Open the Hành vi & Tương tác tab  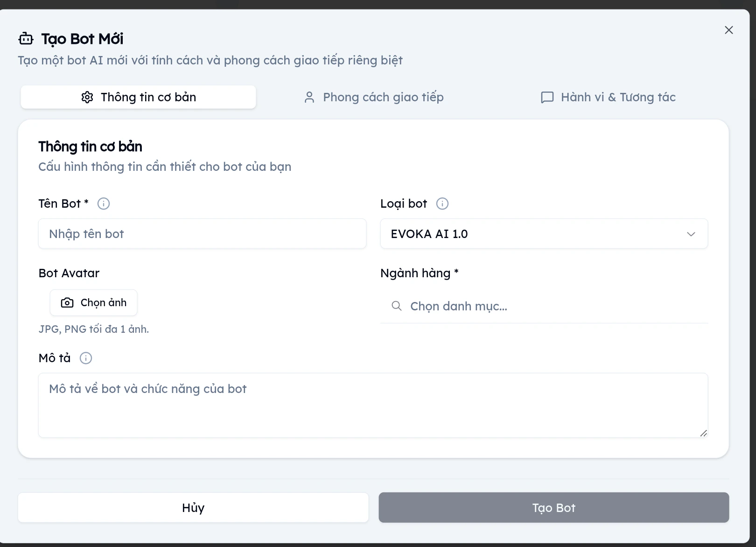(607, 97)
